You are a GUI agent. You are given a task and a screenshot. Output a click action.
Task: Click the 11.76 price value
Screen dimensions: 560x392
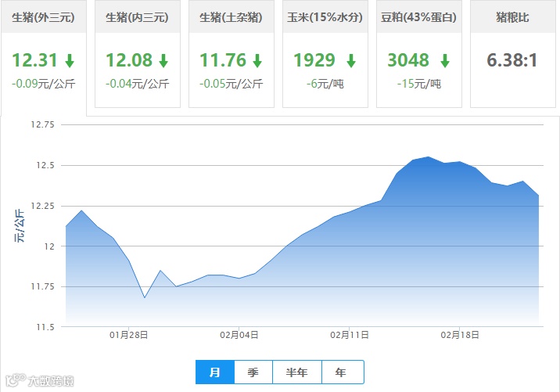223,60
